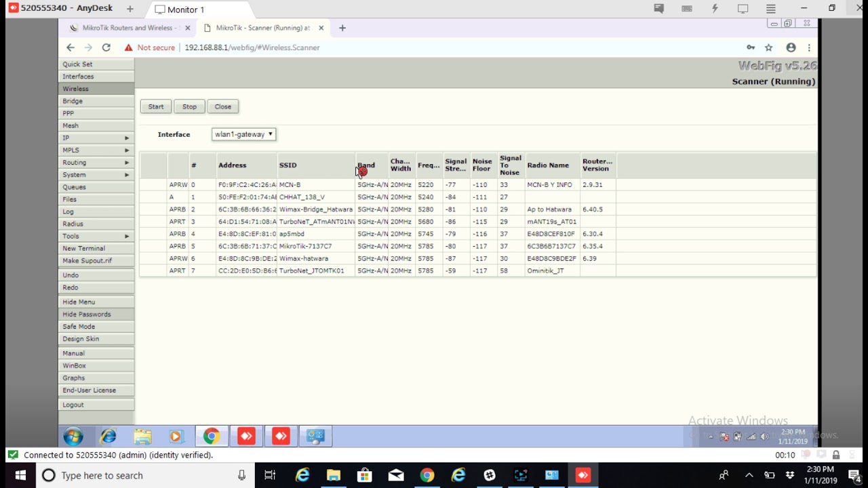Click the scanner Stop button
The height and width of the screenshot is (488, 868).
189,106
